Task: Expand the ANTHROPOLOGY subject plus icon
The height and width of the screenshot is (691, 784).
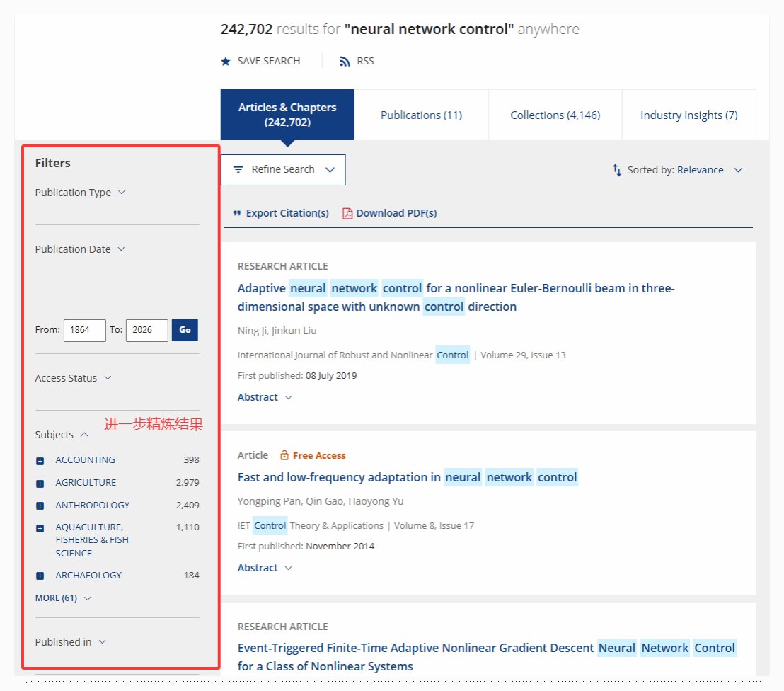Action: coord(40,506)
